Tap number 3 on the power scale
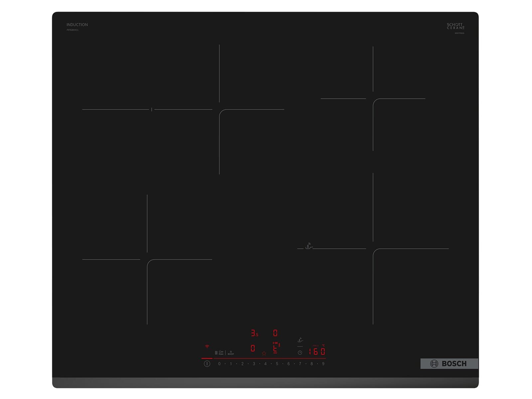The image size is (532, 399). (254, 364)
